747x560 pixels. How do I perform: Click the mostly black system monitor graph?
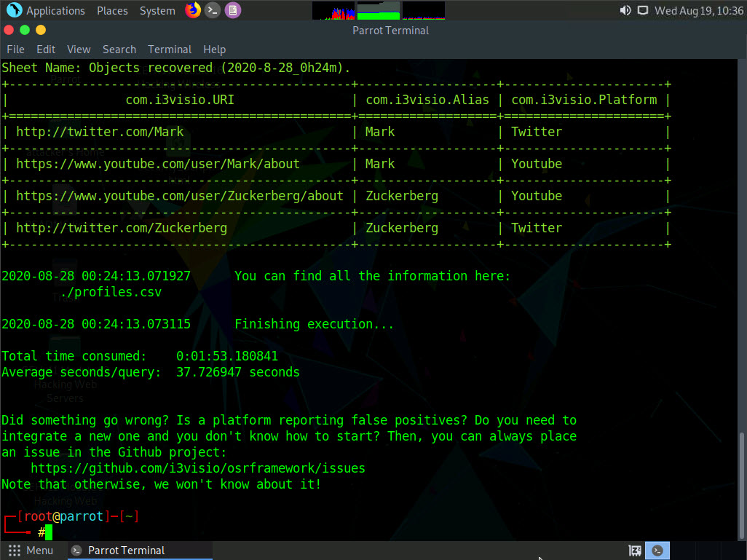point(424,10)
